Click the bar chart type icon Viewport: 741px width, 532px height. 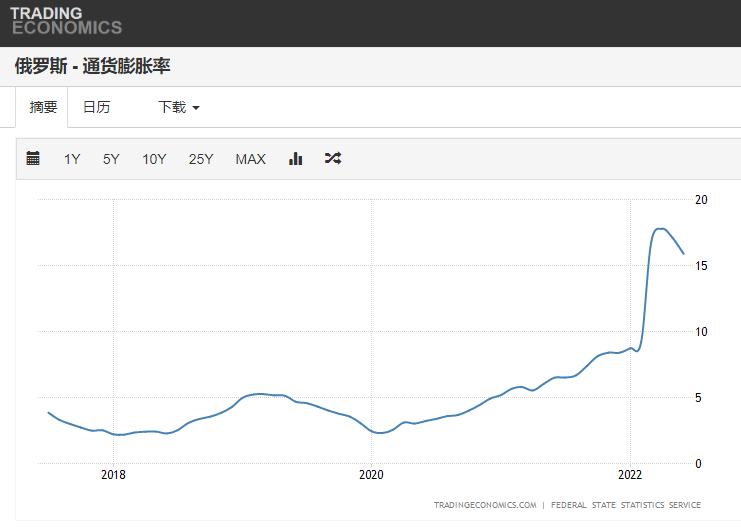[295, 158]
